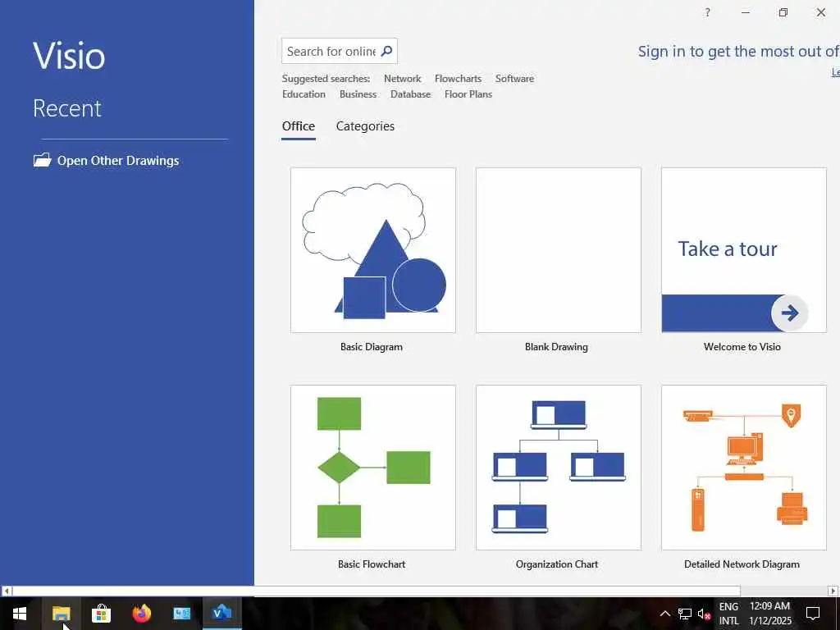
Task: Click the Blank Drawing label text
Action: coord(557,347)
